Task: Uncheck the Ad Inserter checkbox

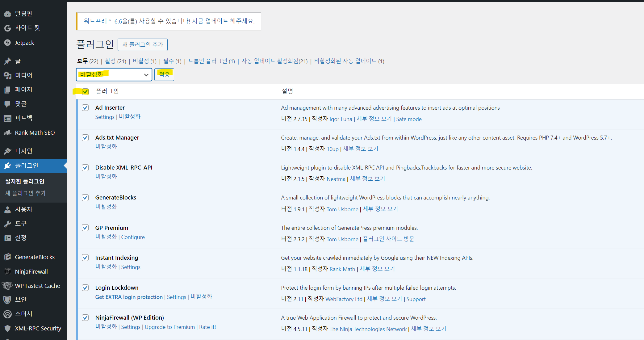Action: 85,107
